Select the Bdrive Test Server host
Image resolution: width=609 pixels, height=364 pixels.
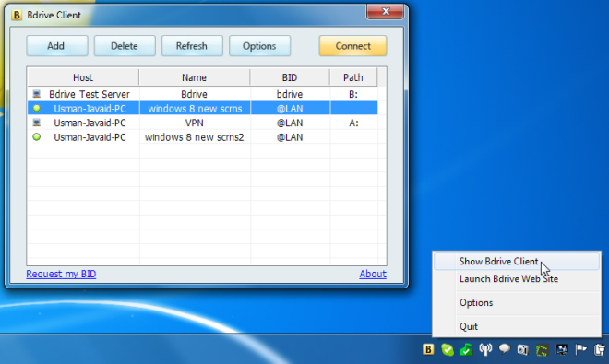point(90,94)
